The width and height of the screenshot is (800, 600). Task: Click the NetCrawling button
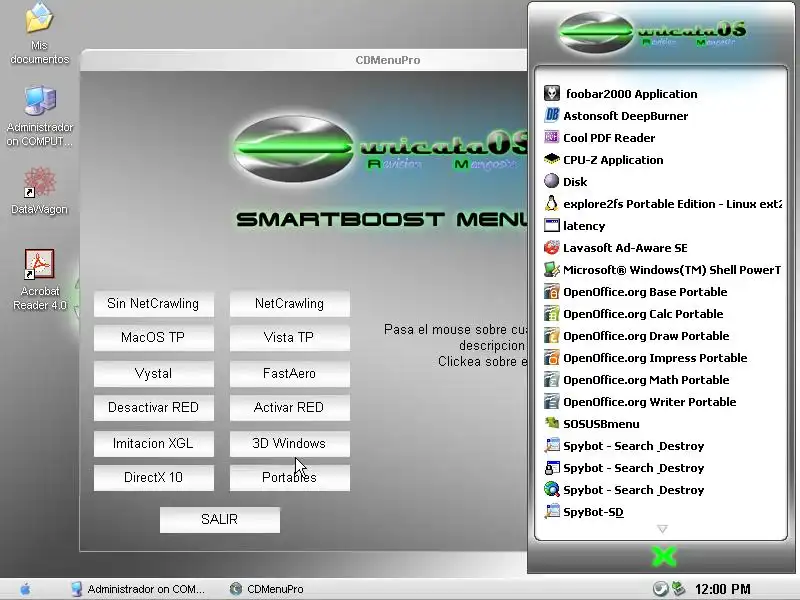289,304
